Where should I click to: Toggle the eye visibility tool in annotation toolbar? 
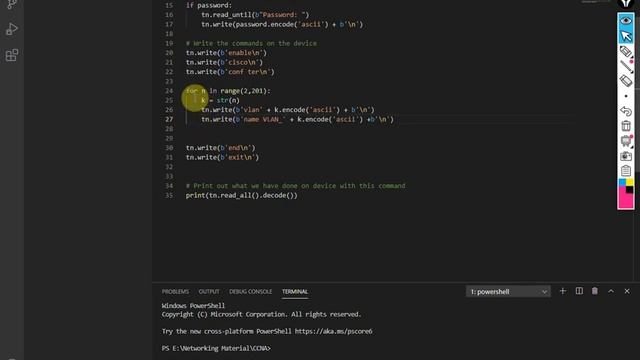pos(626,20)
